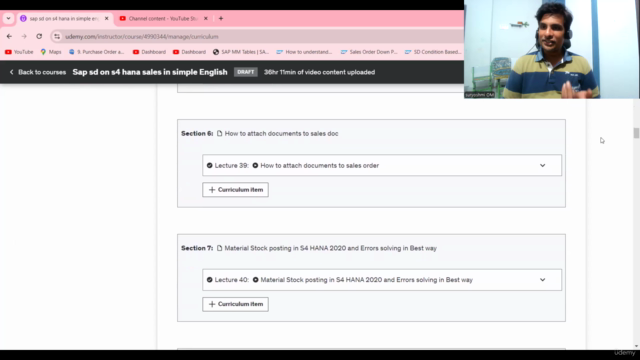
Task: Open the tab search dropdown arrow
Action: coord(8,18)
